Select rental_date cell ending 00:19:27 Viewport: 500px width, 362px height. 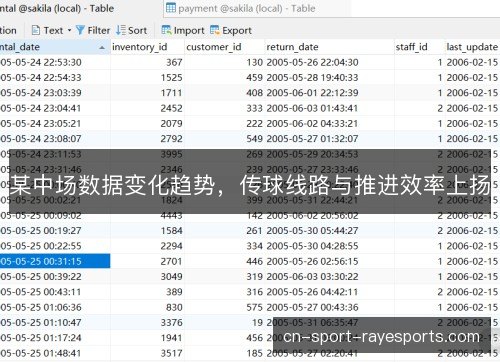[55, 231]
